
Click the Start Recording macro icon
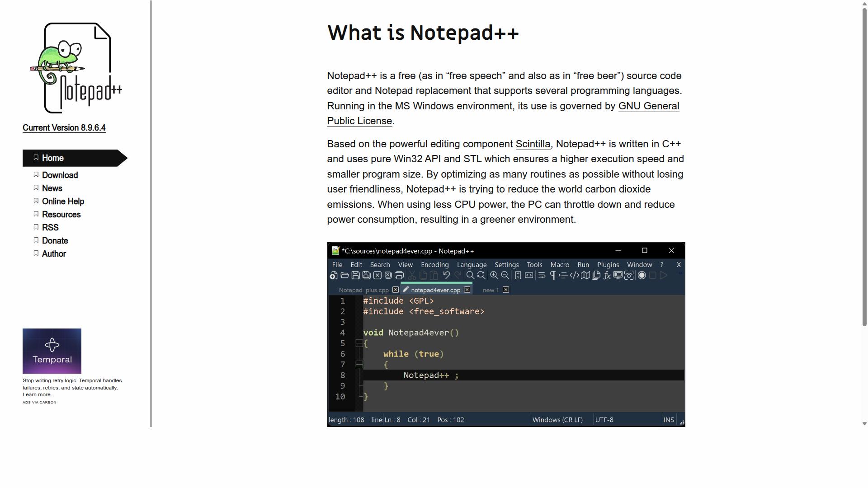point(642,275)
